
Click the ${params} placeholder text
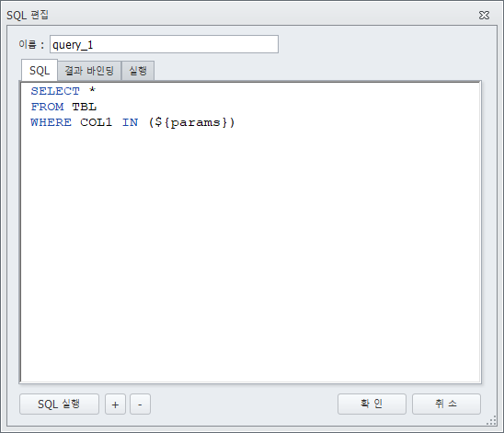191,122
